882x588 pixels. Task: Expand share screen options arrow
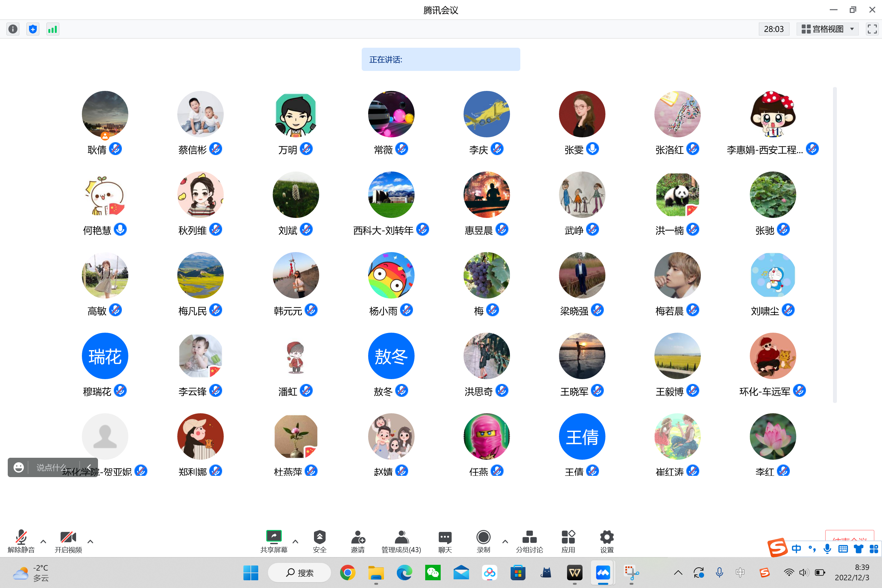point(296,542)
